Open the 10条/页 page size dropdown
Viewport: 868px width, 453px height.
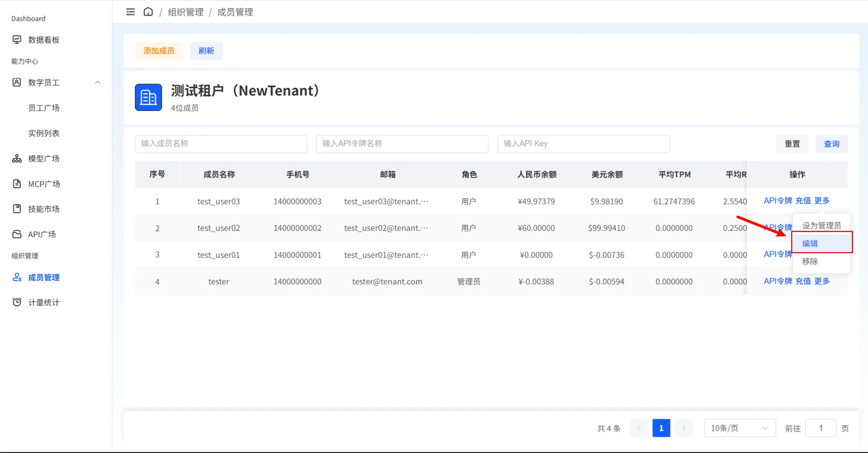tap(740, 428)
